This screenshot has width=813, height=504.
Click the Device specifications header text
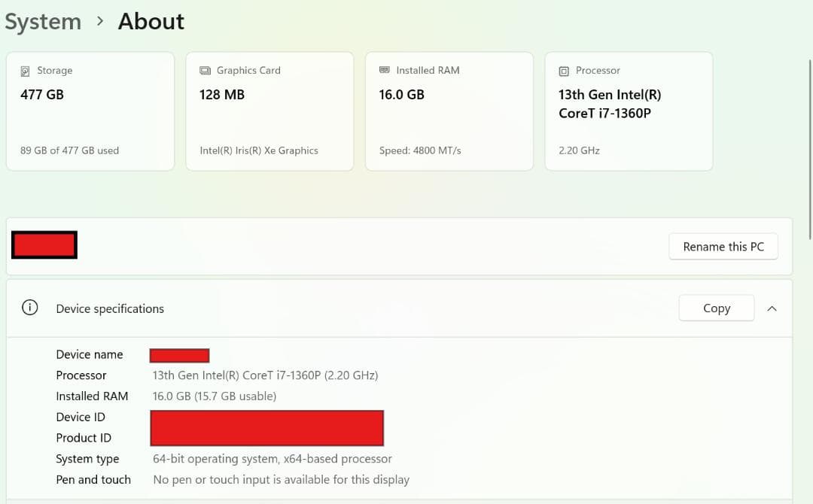click(x=110, y=308)
